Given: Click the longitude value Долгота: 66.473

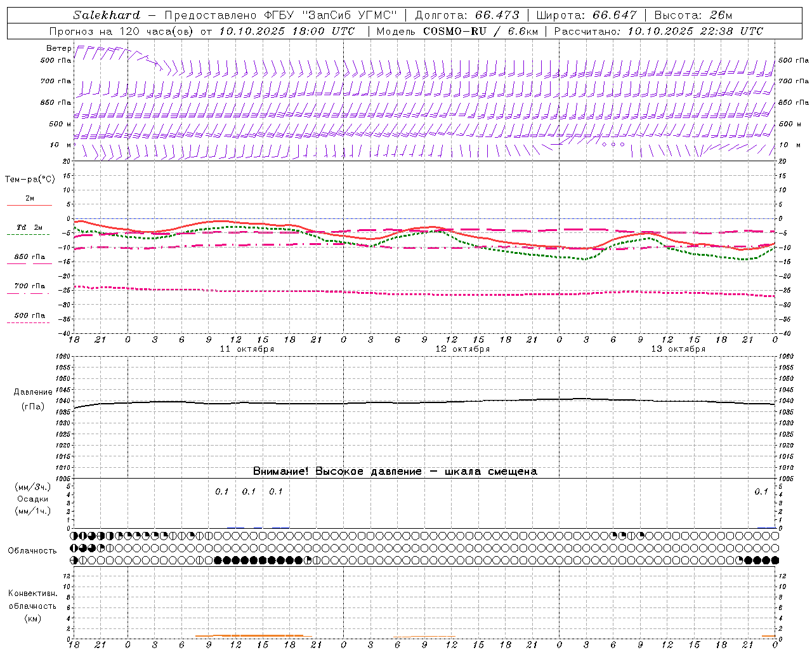Looking at the screenshot, I should [x=467, y=15].
